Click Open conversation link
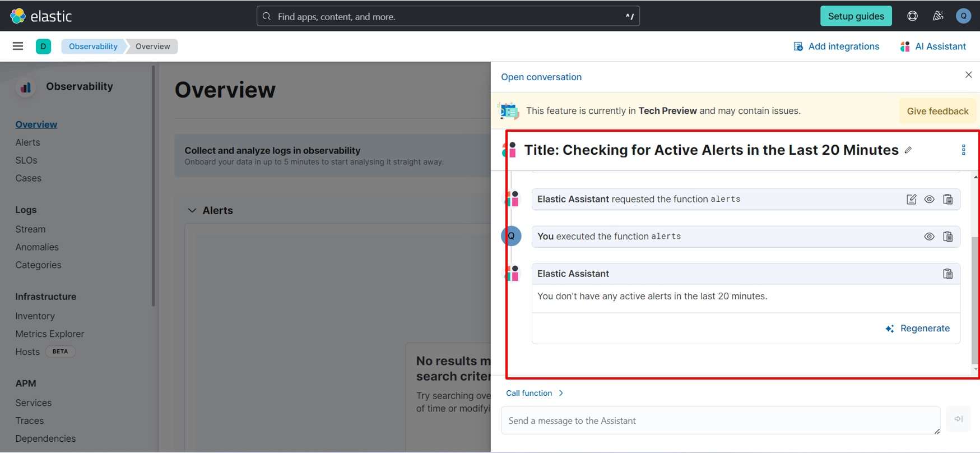The image size is (980, 453). coord(541,77)
